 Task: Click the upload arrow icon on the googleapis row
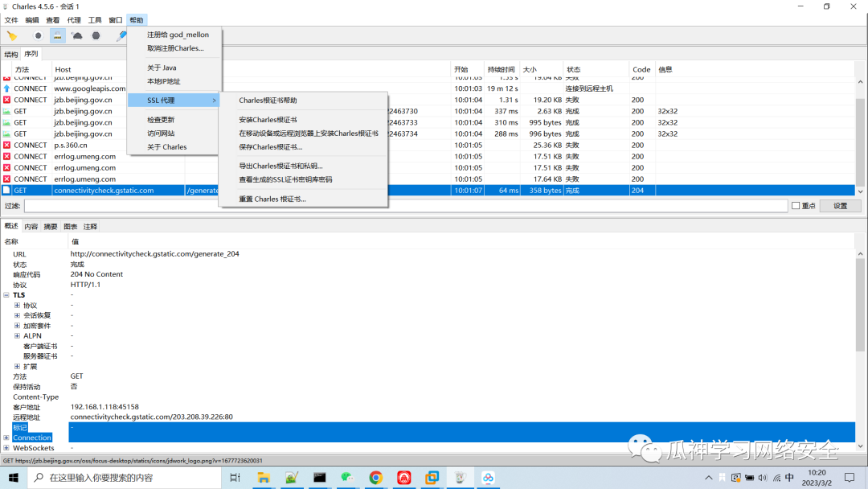(6, 88)
